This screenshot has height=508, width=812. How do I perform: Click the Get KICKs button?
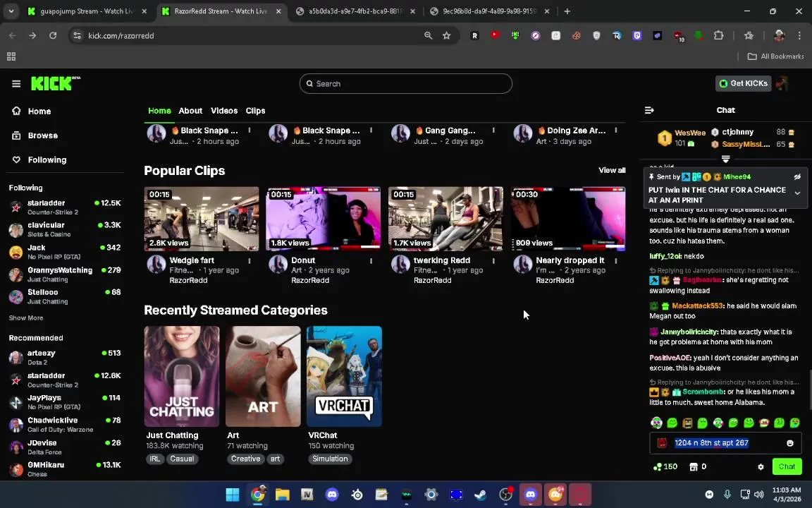click(743, 83)
